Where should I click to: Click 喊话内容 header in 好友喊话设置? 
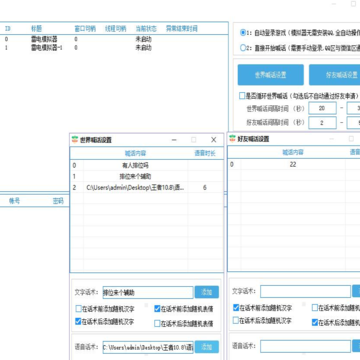293,152
